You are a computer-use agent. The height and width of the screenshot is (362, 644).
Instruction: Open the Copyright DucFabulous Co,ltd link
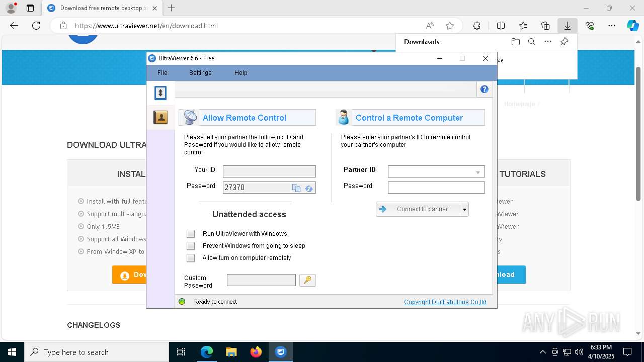point(445,302)
